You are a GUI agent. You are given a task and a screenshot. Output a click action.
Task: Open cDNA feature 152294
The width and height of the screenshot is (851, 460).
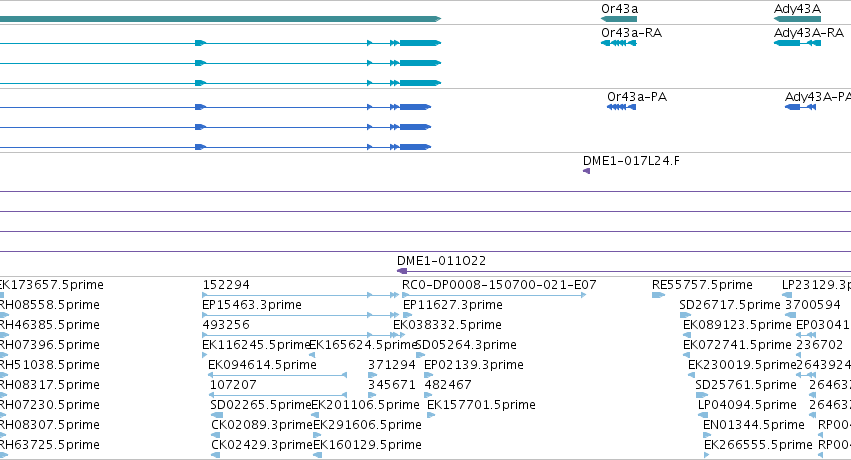226,285
